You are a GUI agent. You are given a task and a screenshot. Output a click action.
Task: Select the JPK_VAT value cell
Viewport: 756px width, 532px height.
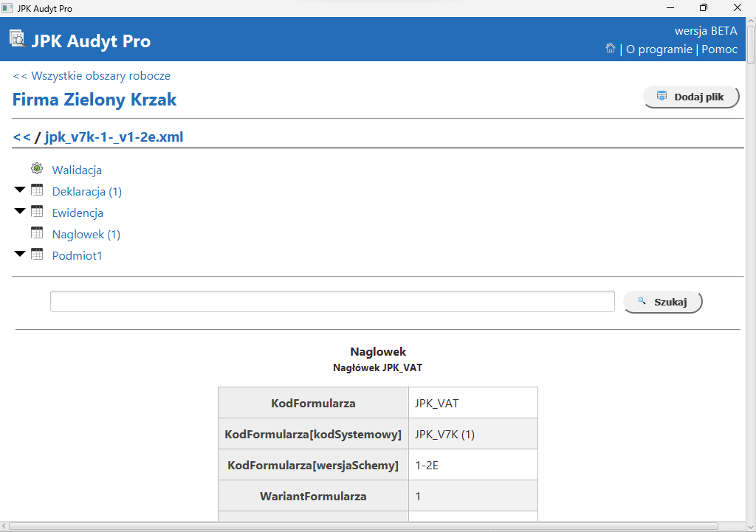(473, 403)
